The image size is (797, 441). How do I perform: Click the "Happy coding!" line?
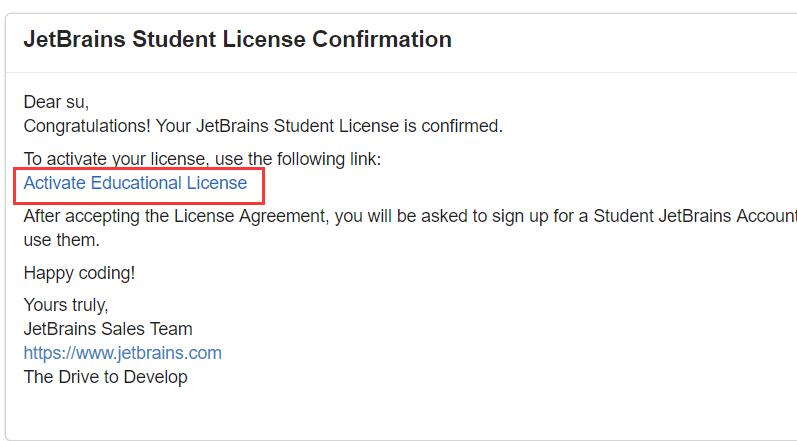(78, 273)
